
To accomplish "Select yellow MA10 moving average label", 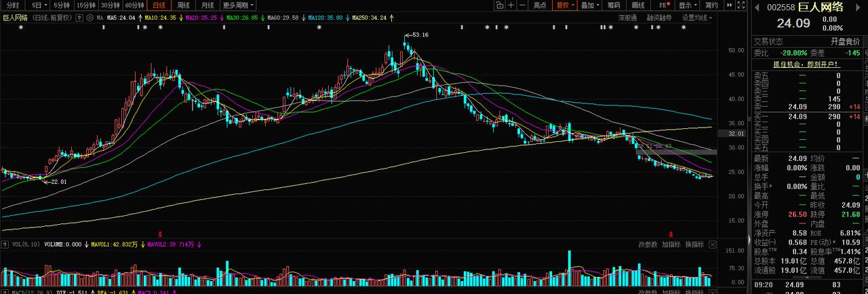I will [x=160, y=18].
